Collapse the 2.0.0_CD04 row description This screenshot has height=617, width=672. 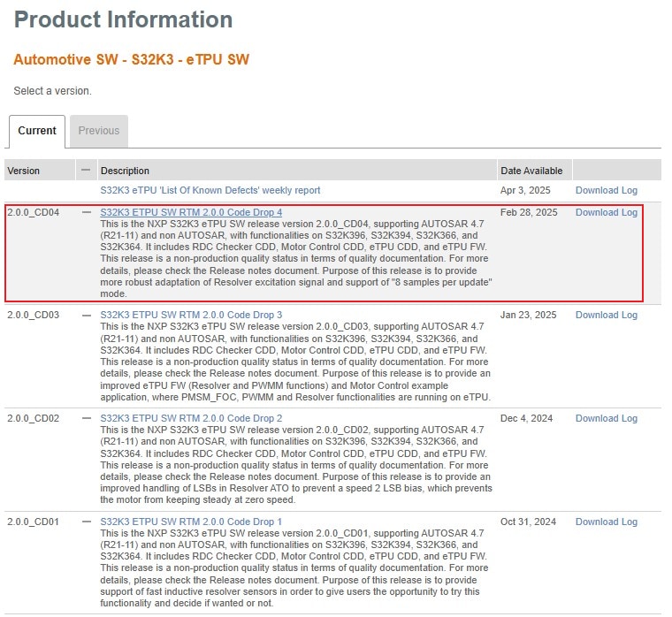86,212
